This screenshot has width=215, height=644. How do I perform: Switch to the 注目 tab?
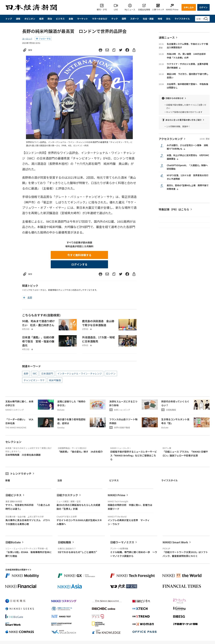[x=60, y=480]
